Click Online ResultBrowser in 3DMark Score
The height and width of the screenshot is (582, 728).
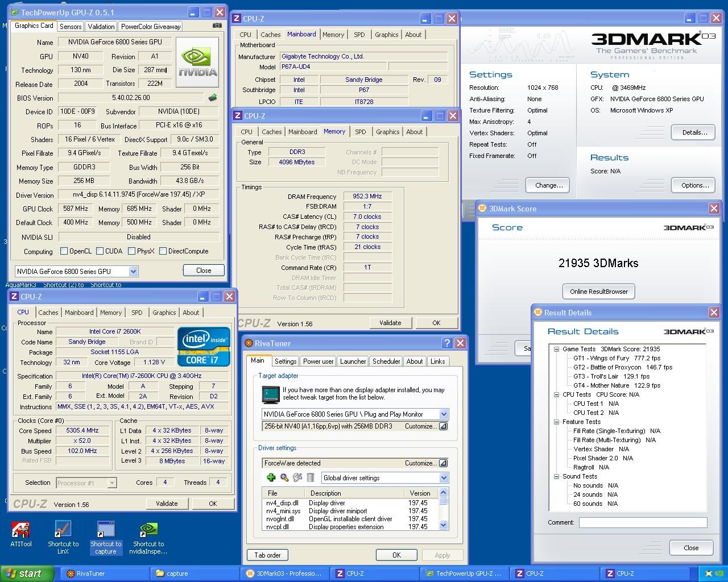[x=599, y=292]
